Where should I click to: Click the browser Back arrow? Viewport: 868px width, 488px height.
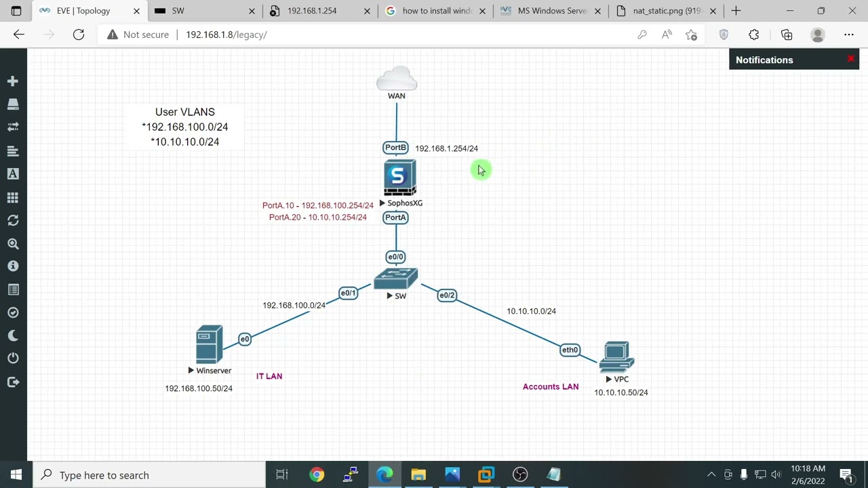pyautogui.click(x=19, y=35)
